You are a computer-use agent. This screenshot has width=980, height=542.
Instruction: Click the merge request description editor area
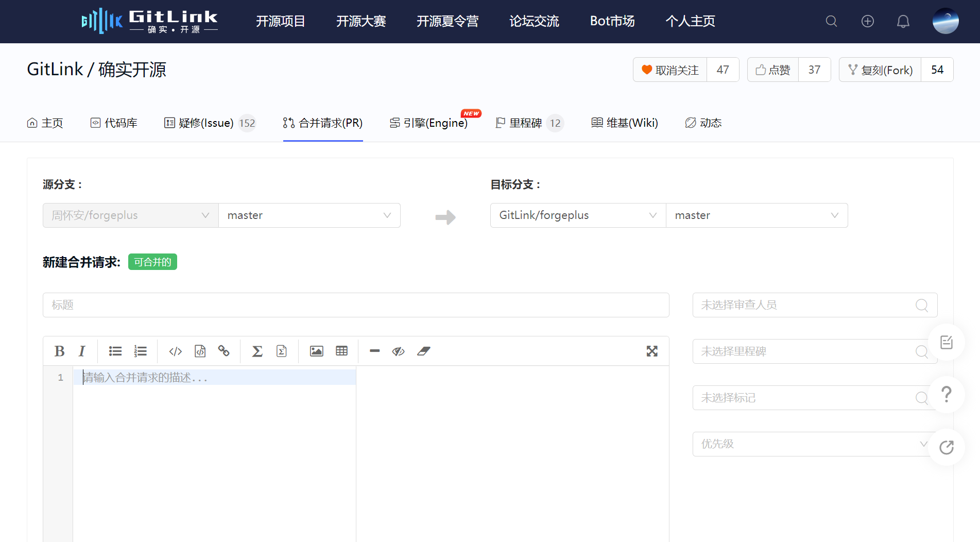click(214, 453)
